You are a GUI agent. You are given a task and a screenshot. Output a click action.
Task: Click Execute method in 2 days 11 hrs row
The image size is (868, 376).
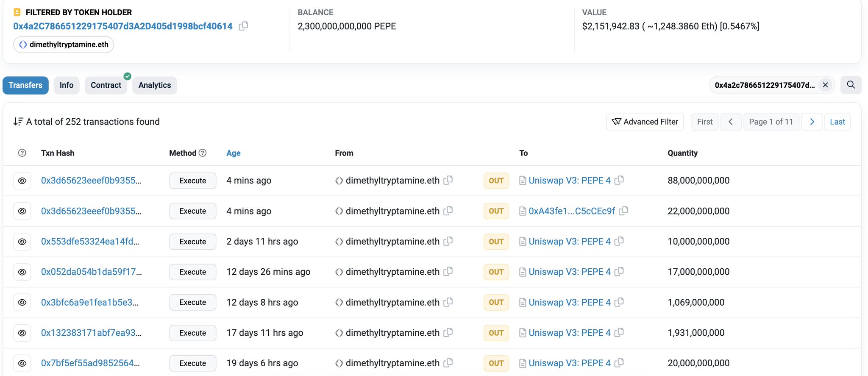click(x=193, y=242)
